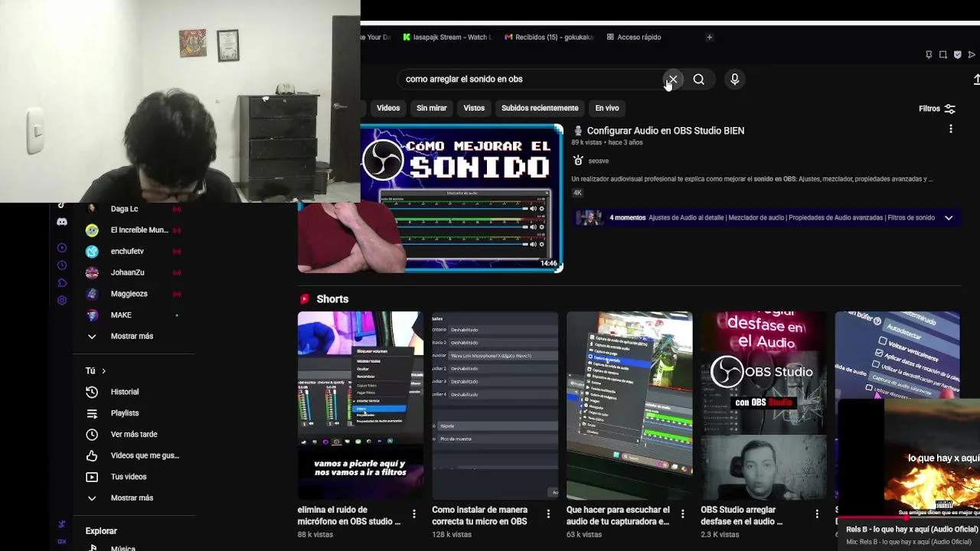980x551 pixels.
Task: Clear the YouTube search box text
Action: [672, 79]
